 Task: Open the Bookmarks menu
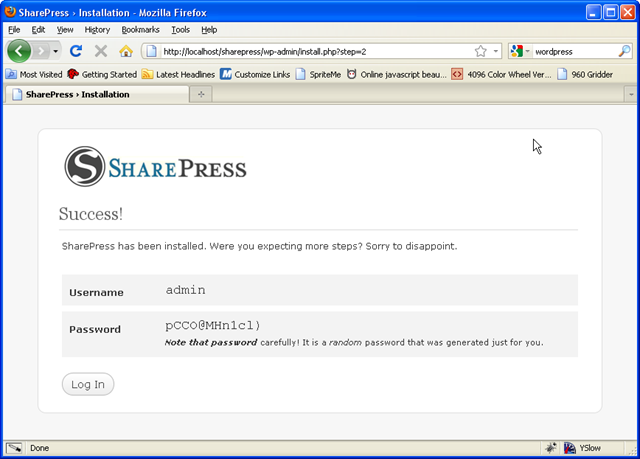coord(140,30)
